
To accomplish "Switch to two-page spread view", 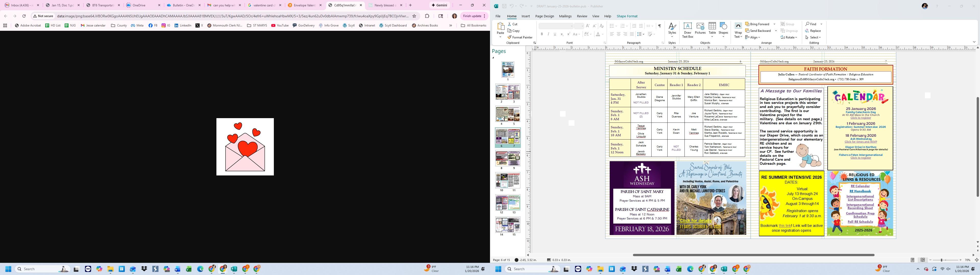I will tap(923, 260).
